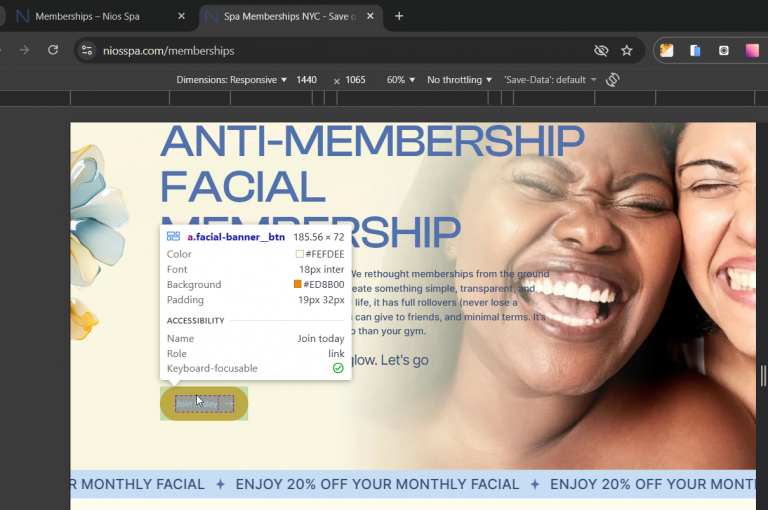Open the pink gradient extension icon
Image resolution: width=768 pixels, height=510 pixels.
(752, 50)
